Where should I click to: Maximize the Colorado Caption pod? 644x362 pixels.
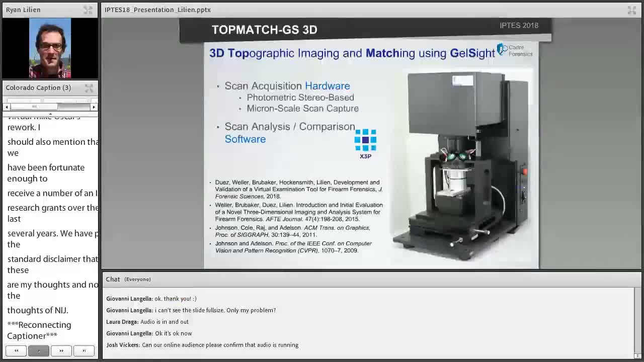[x=89, y=88]
